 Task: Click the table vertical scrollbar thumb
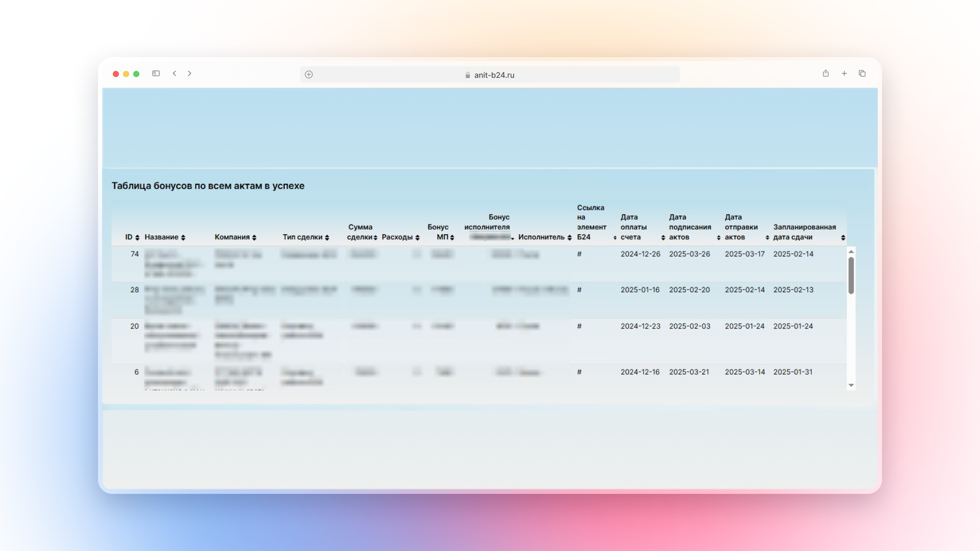pos(851,275)
